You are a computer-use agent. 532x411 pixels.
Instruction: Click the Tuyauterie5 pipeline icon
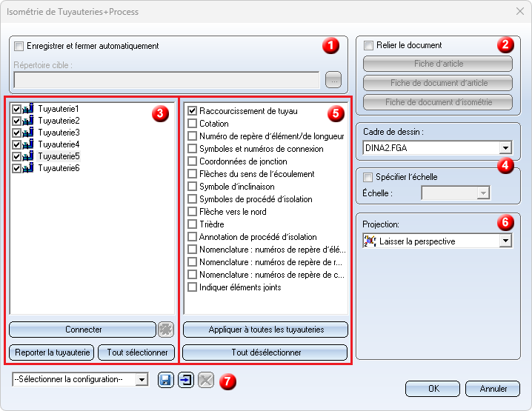[x=28, y=156]
